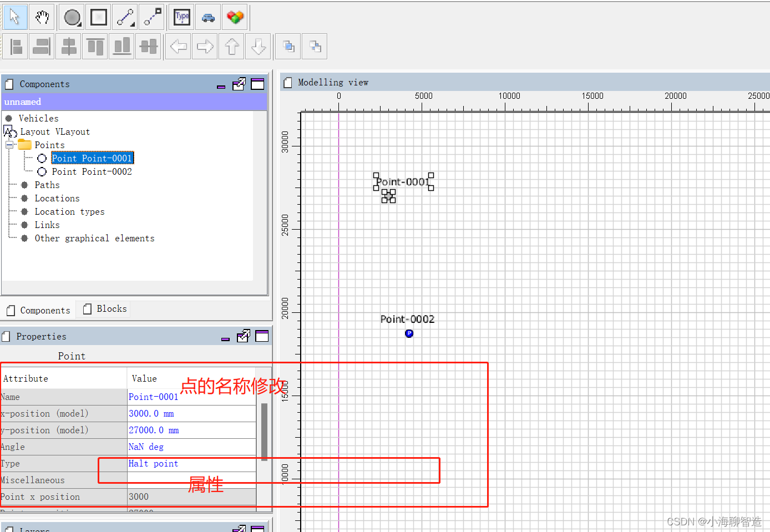Maximize the Properties panel
The image size is (770, 532).
[262, 336]
